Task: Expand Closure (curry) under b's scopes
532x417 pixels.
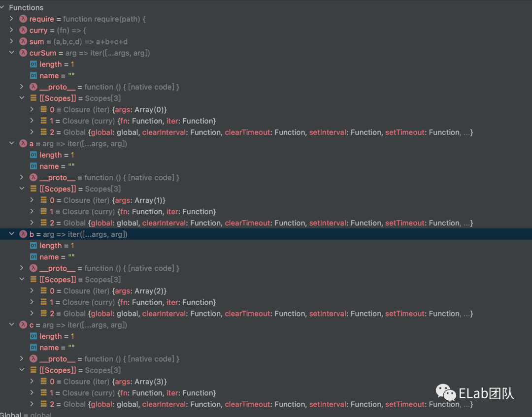Action: click(x=32, y=302)
